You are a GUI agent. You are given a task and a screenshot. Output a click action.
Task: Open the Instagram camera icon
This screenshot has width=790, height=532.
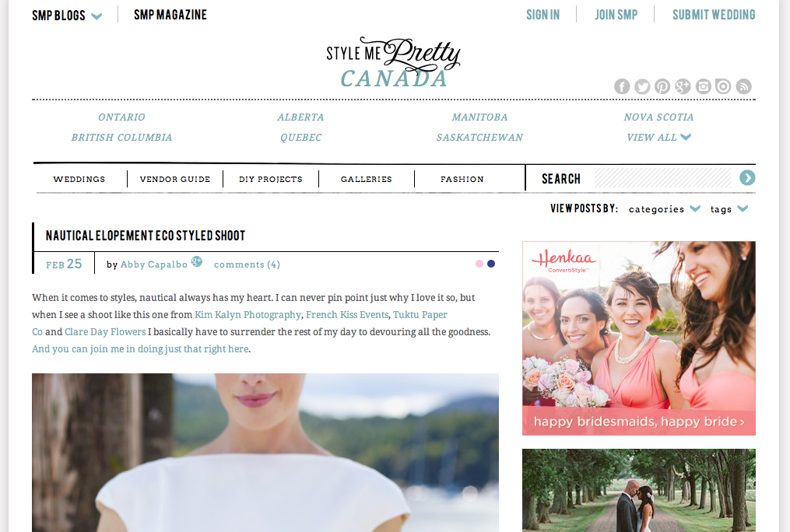[x=703, y=86]
